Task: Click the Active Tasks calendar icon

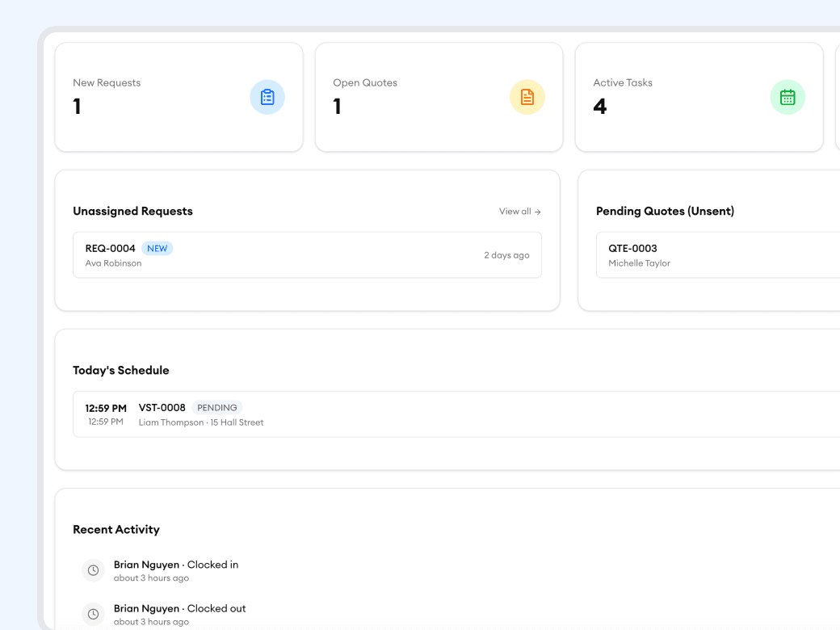Action: point(787,97)
